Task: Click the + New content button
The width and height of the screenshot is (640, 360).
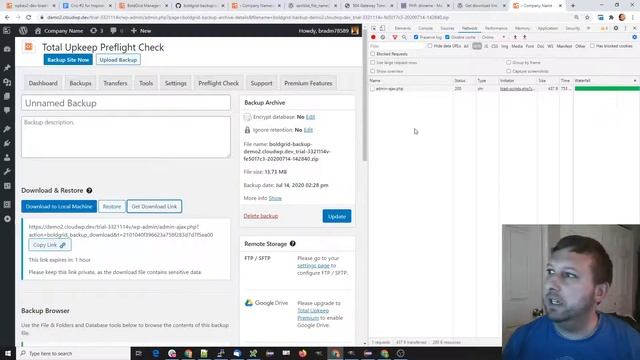Action: click(x=141, y=31)
